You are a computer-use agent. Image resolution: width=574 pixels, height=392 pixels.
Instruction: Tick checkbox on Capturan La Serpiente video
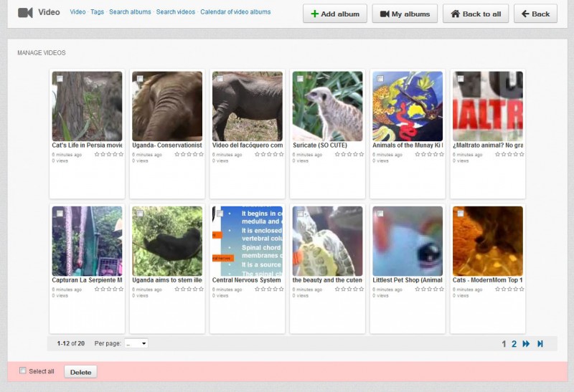[x=60, y=213]
